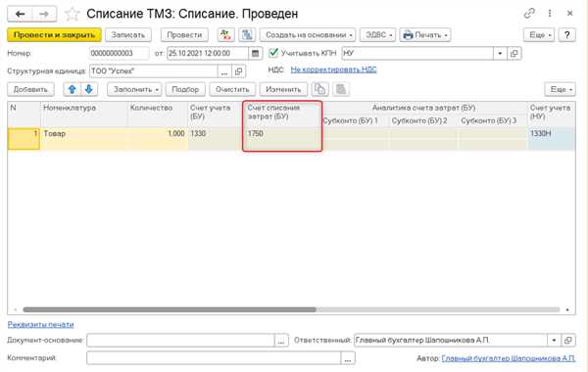The image size is (588, 372).
Task: Select structural unit via ellipsis button
Action: (224, 71)
